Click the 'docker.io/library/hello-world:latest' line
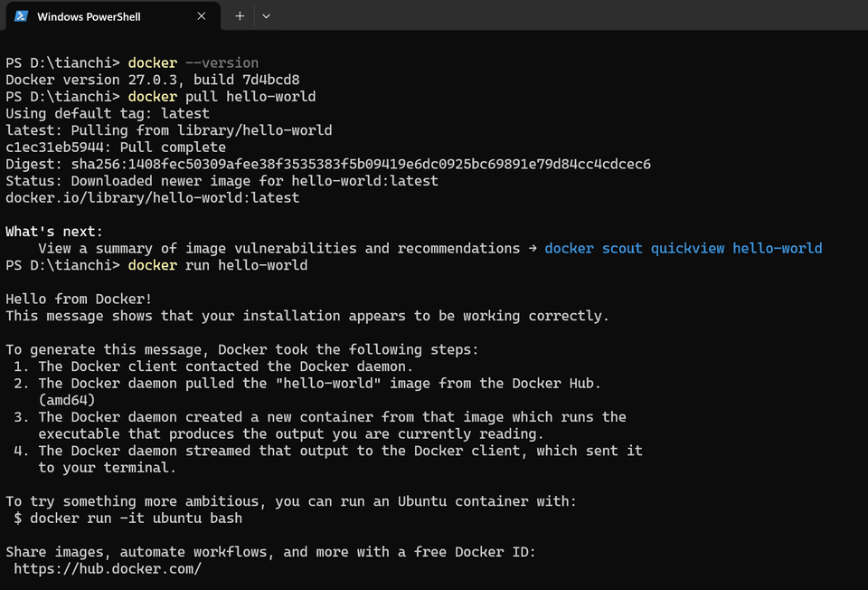Screen dimensions: 868x590 (x=152, y=197)
